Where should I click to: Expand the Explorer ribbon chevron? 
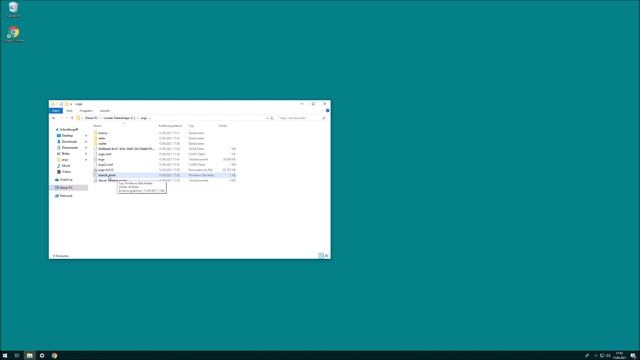pyautogui.click(x=322, y=111)
